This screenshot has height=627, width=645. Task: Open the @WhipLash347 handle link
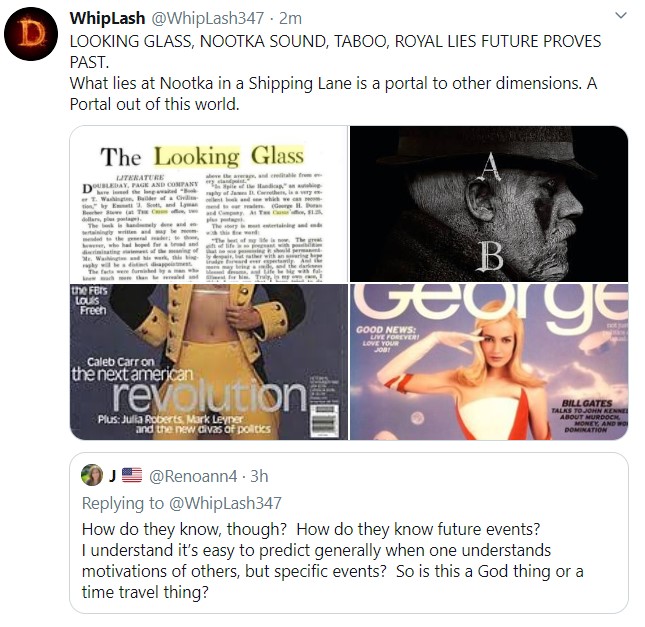[208, 18]
